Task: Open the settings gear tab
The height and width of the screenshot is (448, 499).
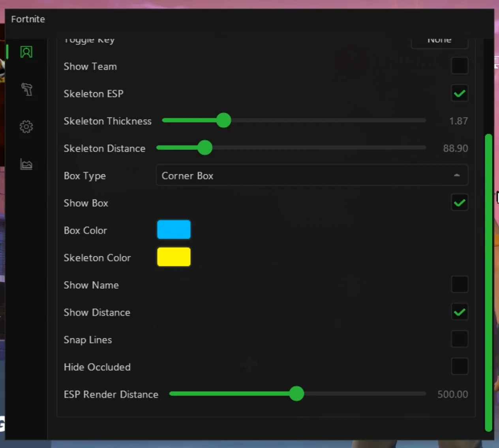Action: (x=26, y=127)
